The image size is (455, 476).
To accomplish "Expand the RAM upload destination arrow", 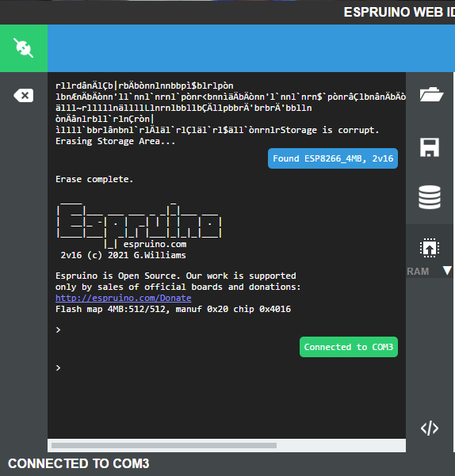I will pos(447,271).
